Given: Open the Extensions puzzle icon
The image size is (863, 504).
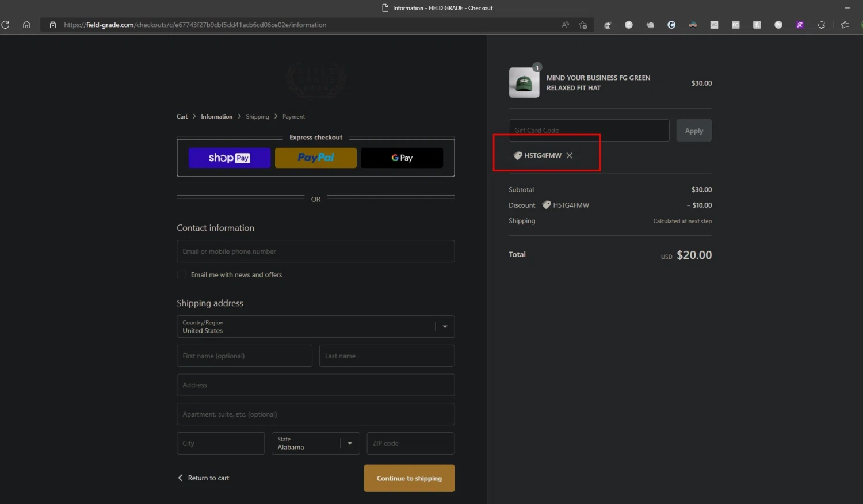Looking at the screenshot, I should tap(821, 25).
